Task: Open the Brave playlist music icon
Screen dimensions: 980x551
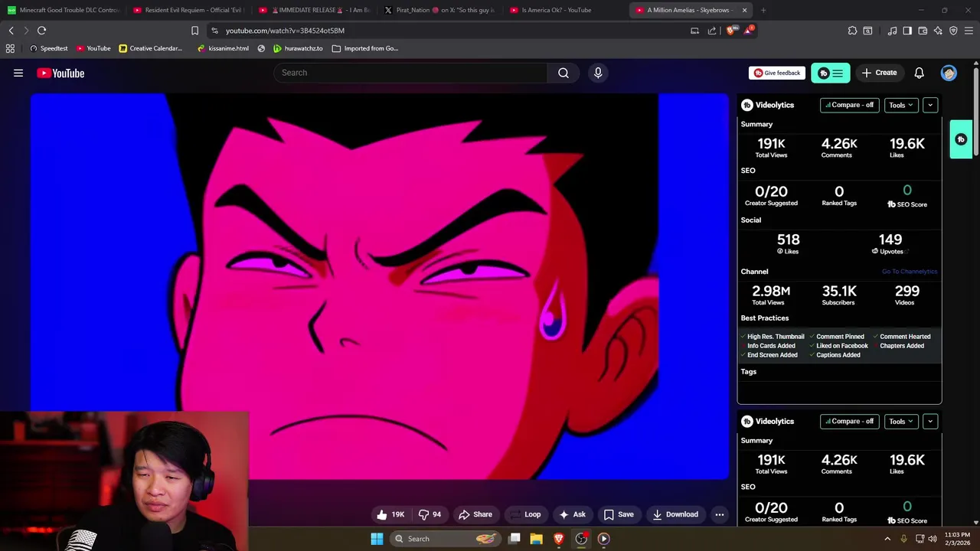Action: (892, 31)
